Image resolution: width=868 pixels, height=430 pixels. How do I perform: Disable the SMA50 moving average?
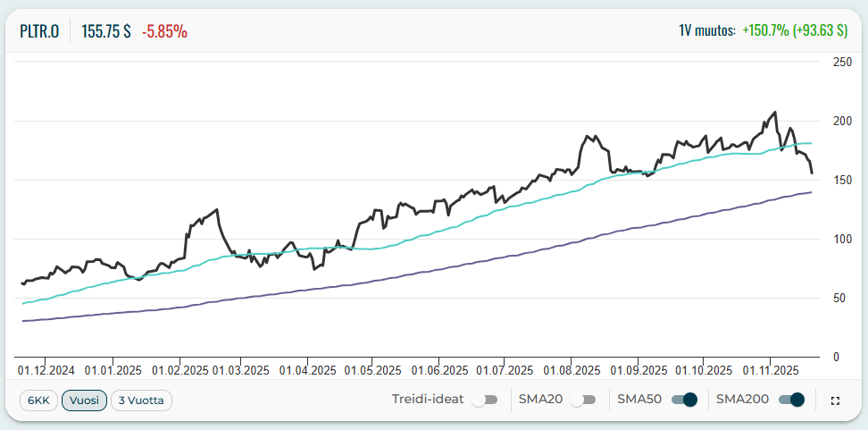[x=684, y=400]
